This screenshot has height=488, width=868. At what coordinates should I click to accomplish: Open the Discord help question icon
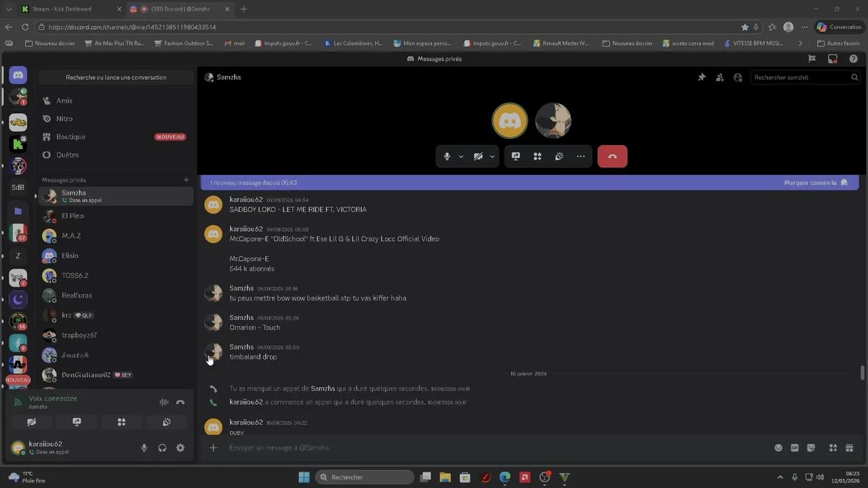(x=853, y=59)
